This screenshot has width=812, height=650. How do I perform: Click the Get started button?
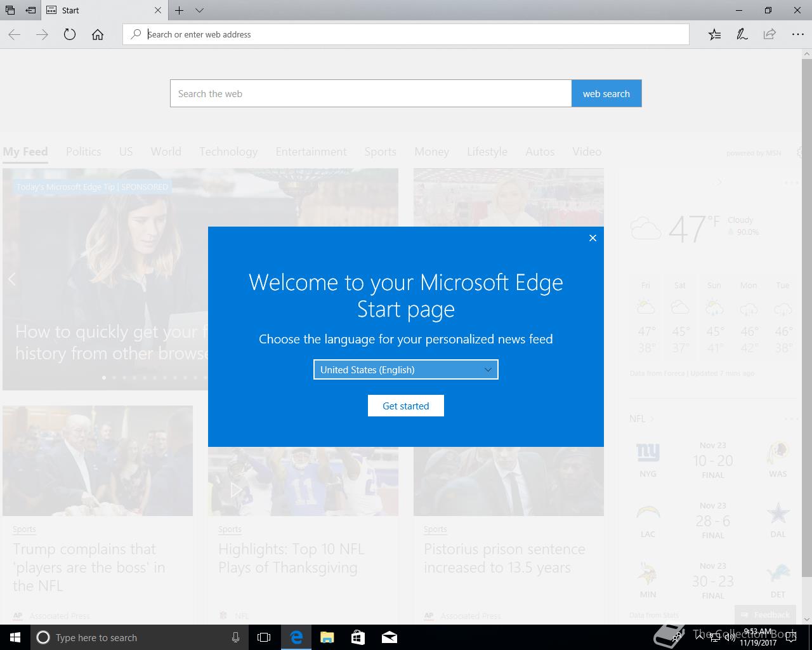tap(406, 406)
